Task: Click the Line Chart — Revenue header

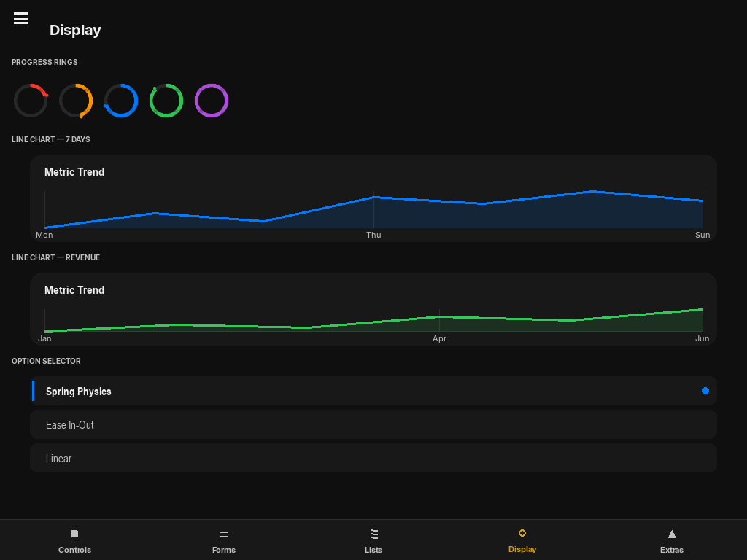Action: pos(55,257)
